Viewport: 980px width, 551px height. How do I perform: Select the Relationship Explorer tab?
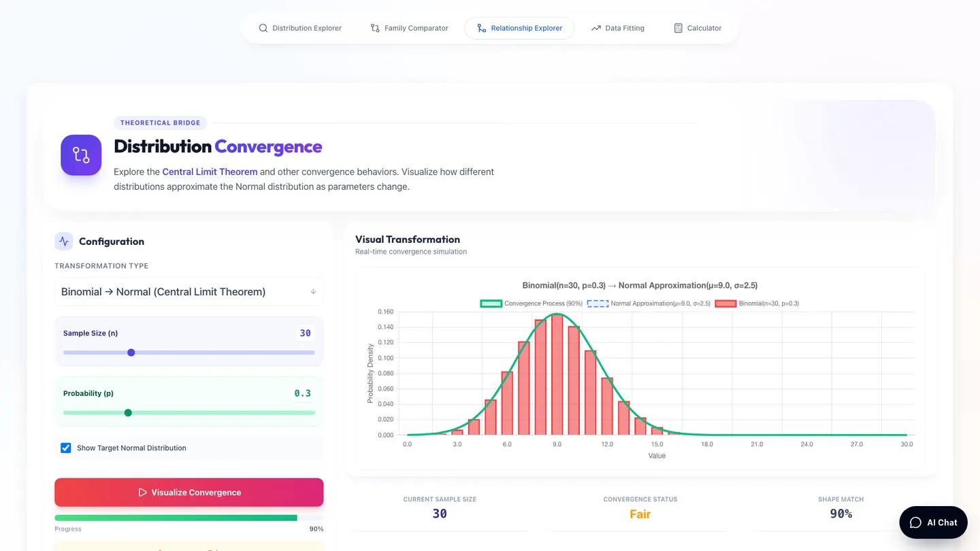tap(519, 28)
